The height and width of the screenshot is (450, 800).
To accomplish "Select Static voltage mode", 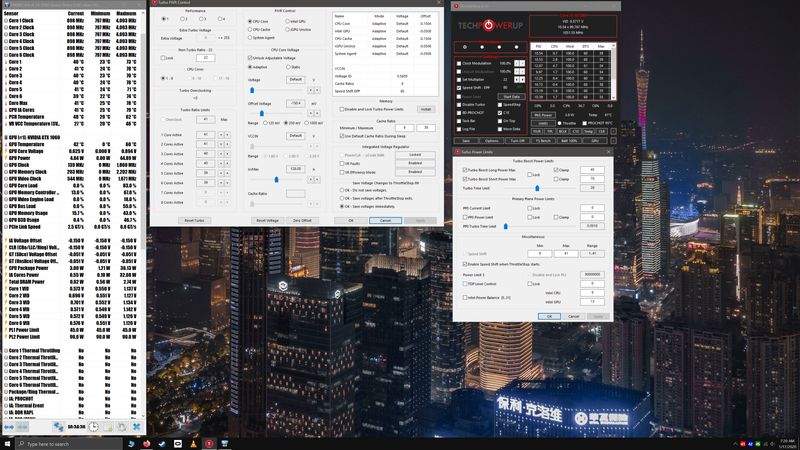I will coord(288,67).
